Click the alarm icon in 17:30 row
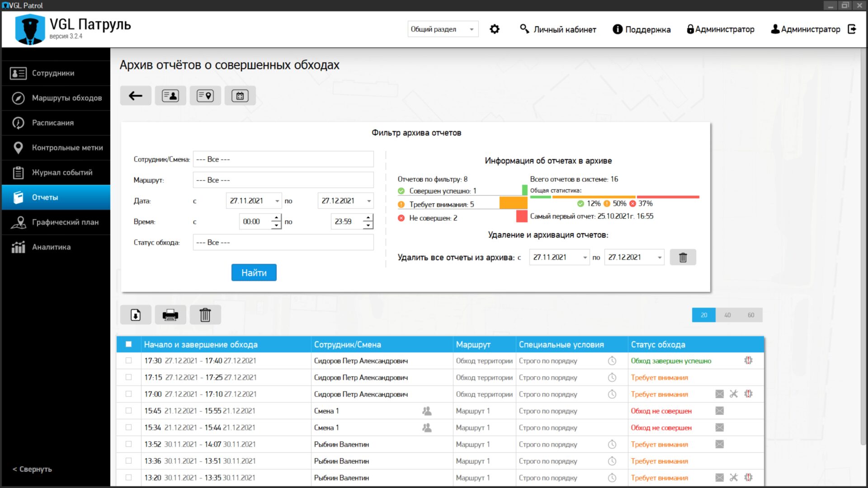This screenshot has width=868, height=488. (x=748, y=361)
